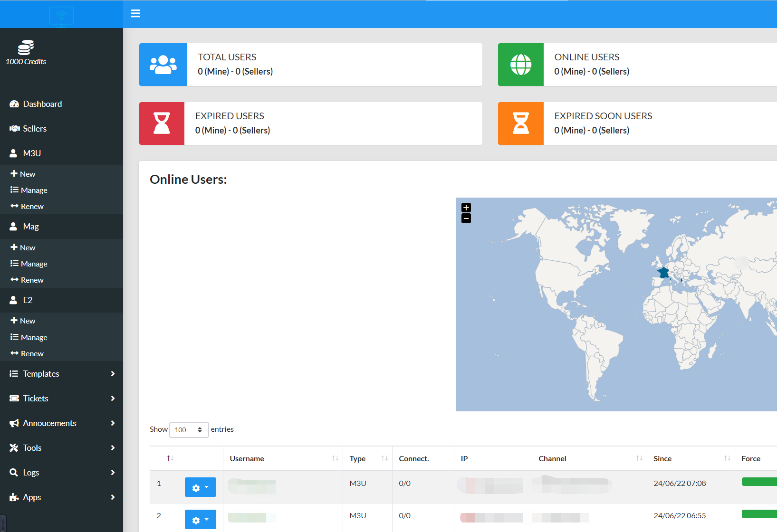Collapse the M3U menu section
This screenshot has height=532, width=777.
pos(61,153)
